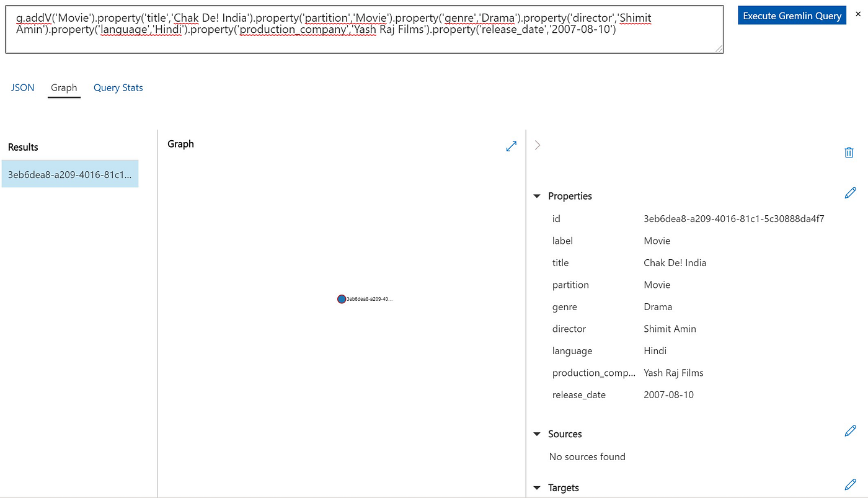Dismiss the query editor with the X icon
868x498 pixels.
click(859, 14)
